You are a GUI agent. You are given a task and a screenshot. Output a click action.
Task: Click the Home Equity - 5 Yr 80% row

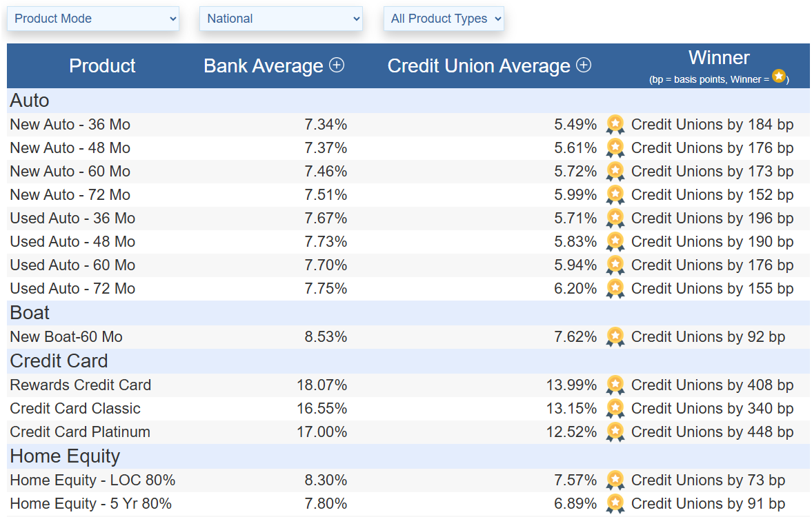click(x=90, y=504)
